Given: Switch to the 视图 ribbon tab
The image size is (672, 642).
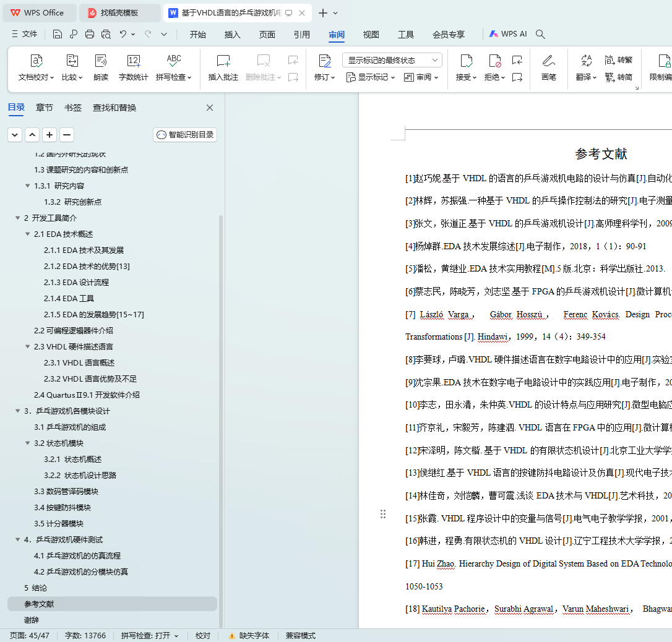Looking at the screenshot, I should click(x=371, y=35).
